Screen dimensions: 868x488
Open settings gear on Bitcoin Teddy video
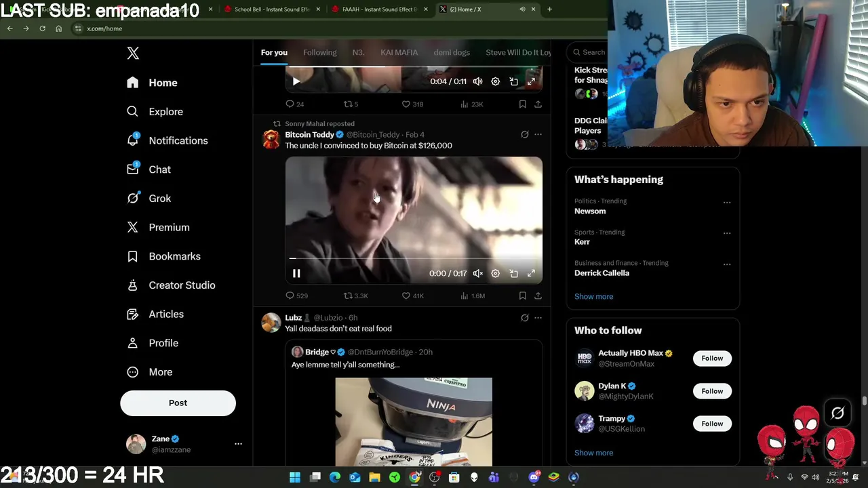[x=496, y=273]
